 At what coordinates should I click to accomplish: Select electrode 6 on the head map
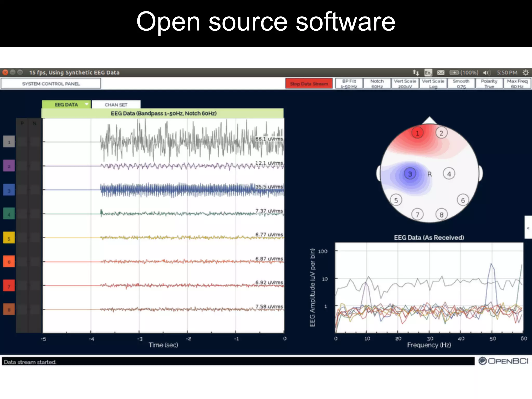463,200
